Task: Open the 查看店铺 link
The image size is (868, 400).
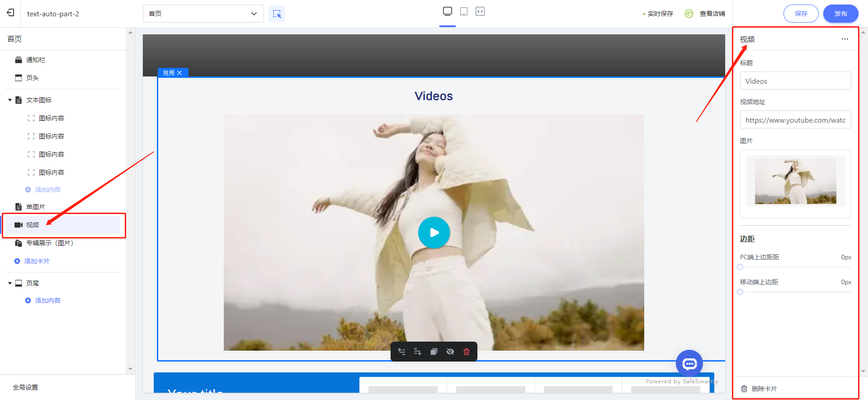Action: pyautogui.click(x=712, y=14)
